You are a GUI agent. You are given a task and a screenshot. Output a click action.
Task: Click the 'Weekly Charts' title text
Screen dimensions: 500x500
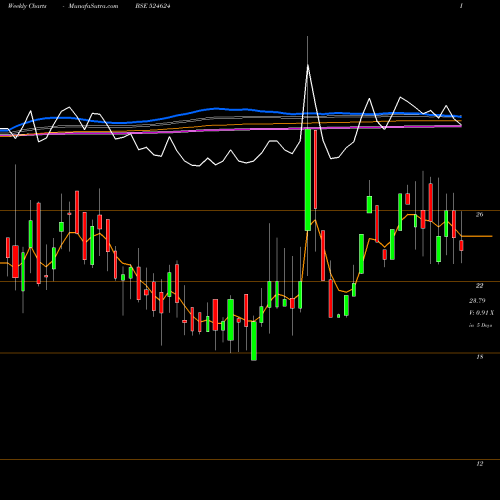coord(27,6)
